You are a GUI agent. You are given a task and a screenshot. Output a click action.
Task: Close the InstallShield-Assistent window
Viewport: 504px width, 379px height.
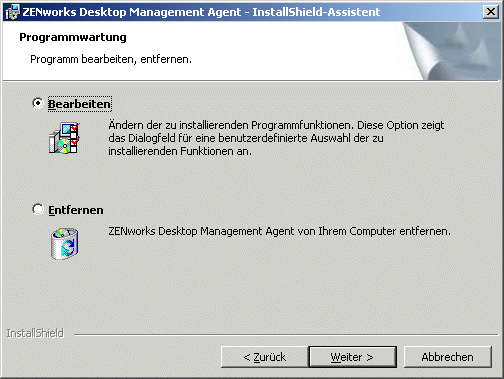coord(491,12)
